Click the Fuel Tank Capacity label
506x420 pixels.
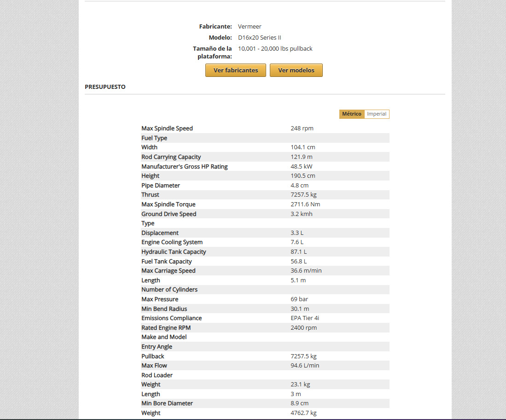pos(167,262)
